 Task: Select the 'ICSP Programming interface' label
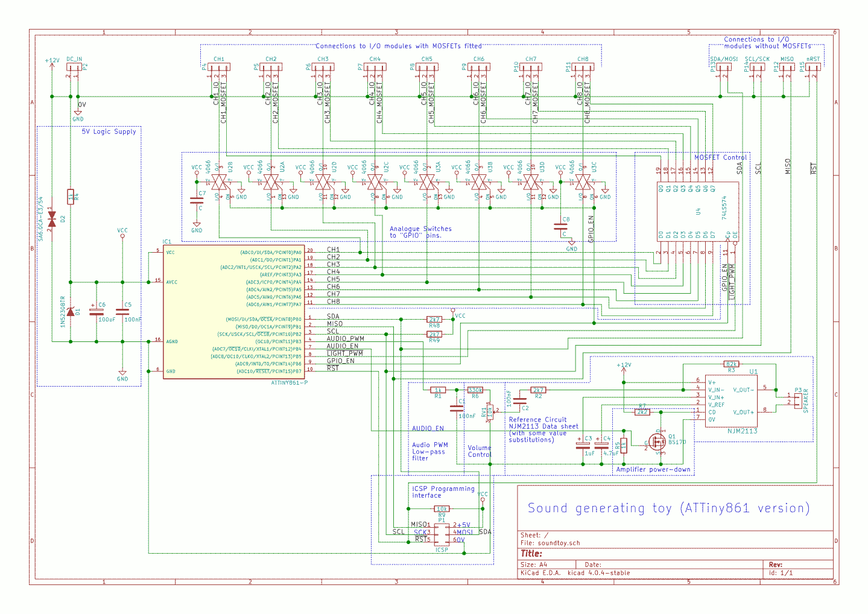(443, 492)
